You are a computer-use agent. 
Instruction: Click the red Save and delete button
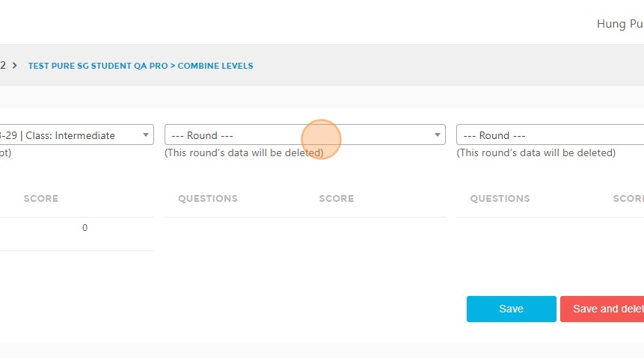(x=602, y=309)
